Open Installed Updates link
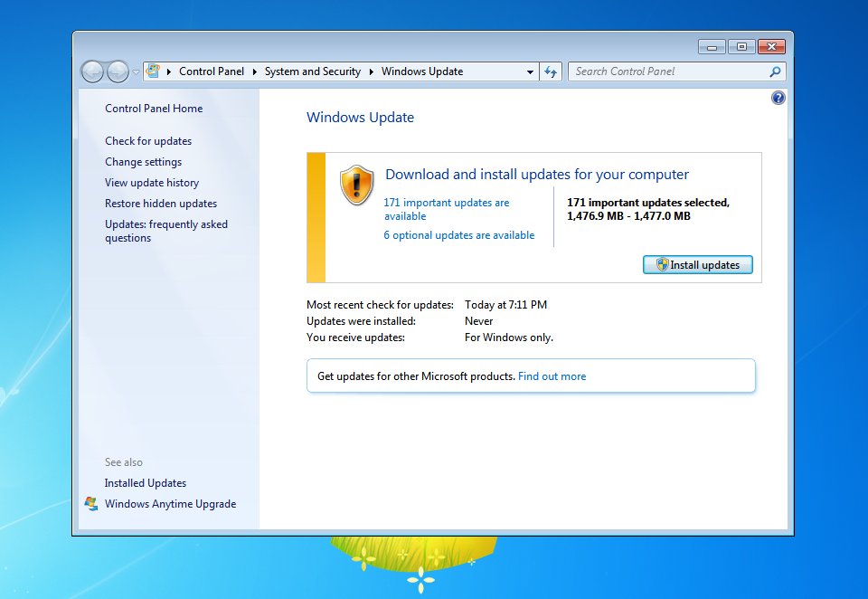 click(146, 483)
